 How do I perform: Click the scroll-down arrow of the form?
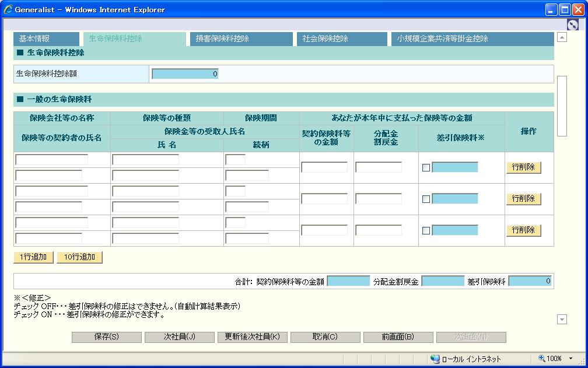point(562,319)
